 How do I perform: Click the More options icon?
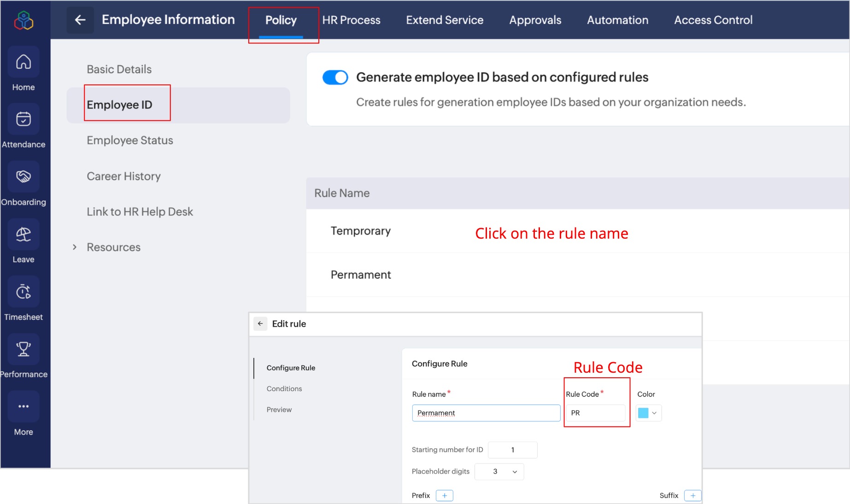(x=23, y=407)
